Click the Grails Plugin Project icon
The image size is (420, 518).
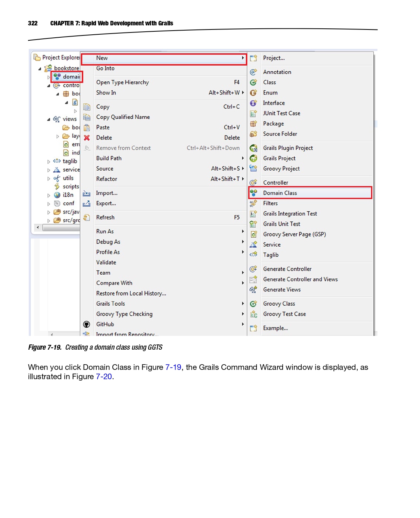(x=253, y=148)
